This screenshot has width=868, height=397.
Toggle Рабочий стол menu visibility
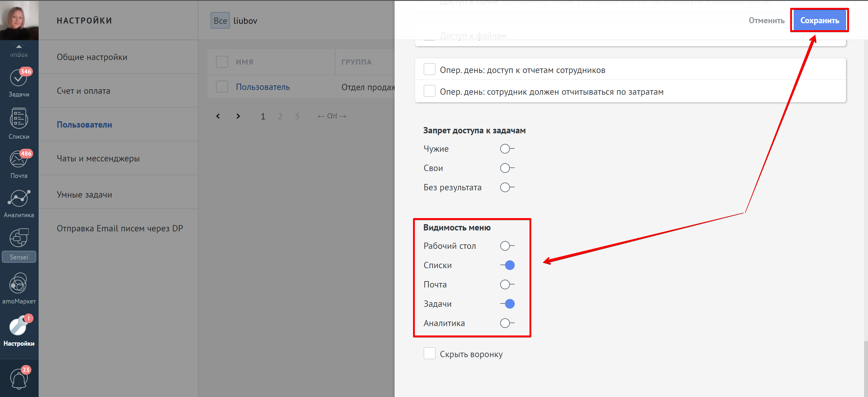click(x=507, y=246)
